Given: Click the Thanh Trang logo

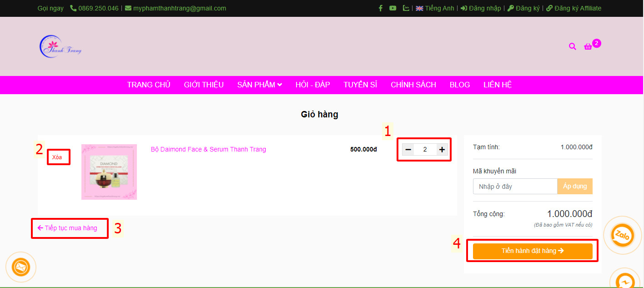Looking at the screenshot, I should click(60, 46).
